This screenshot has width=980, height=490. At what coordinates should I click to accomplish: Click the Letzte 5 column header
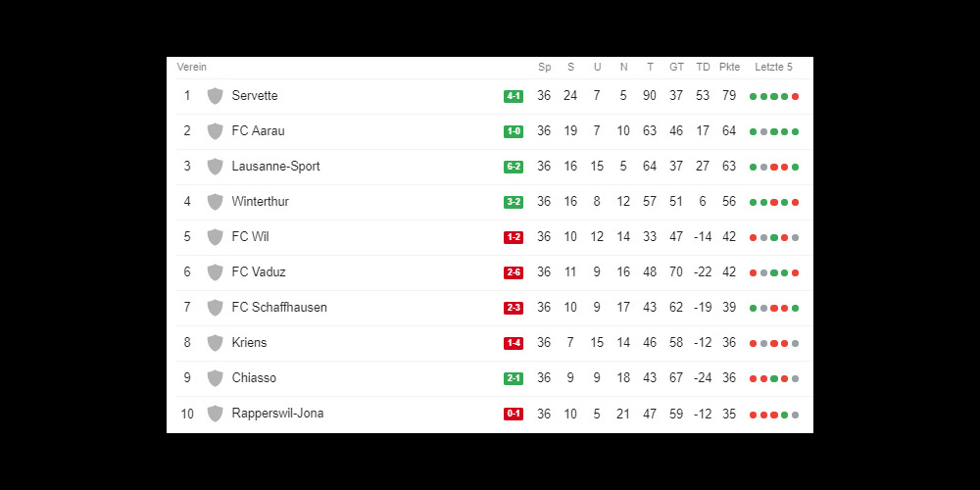[774, 67]
